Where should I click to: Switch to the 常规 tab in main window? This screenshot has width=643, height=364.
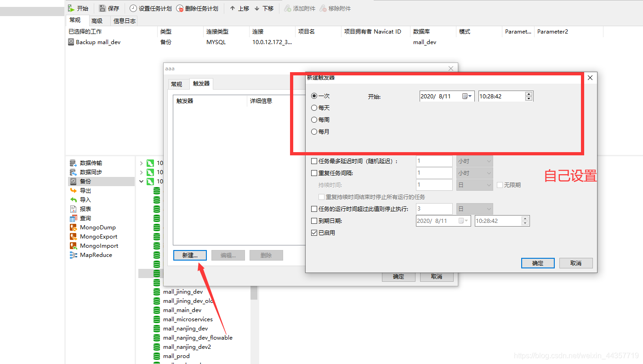(75, 20)
